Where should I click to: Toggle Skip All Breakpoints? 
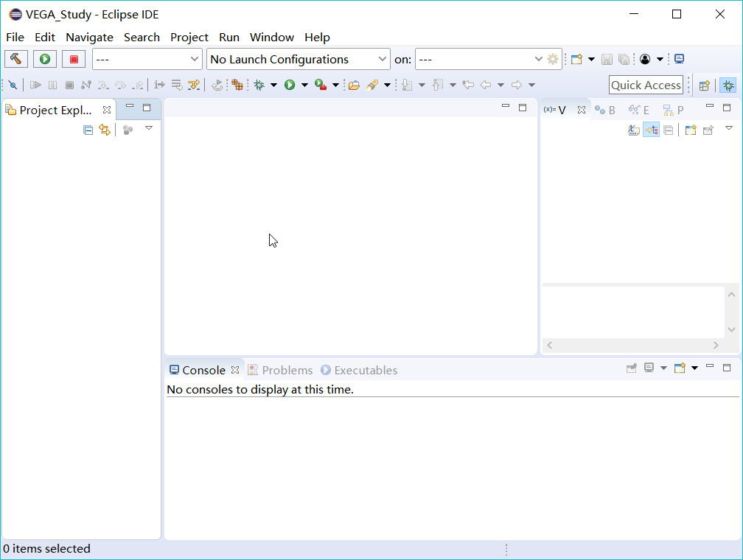tap(13, 85)
